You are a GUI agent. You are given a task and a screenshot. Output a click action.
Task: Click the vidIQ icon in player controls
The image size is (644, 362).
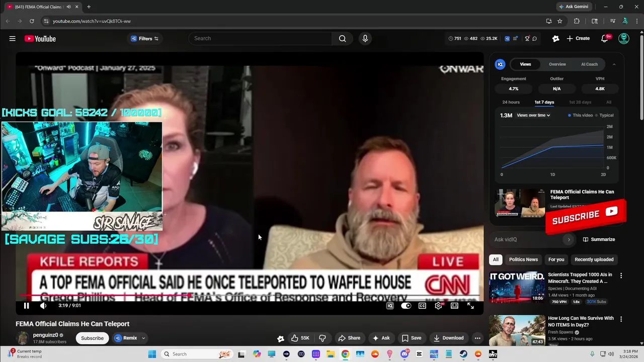pyautogui.click(x=390, y=306)
